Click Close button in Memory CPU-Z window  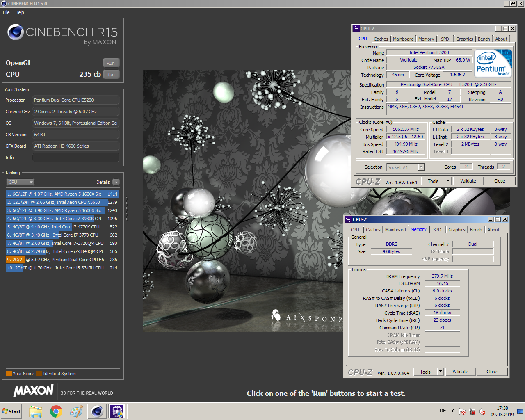coord(492,372)
